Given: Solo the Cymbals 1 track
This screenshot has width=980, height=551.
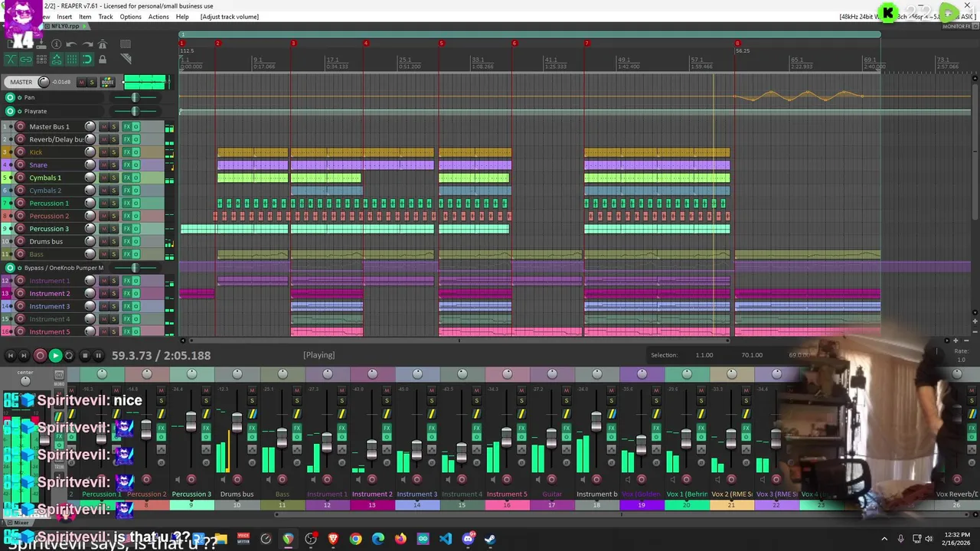Looking at the screenshot, I should click(x=113, y=178).
